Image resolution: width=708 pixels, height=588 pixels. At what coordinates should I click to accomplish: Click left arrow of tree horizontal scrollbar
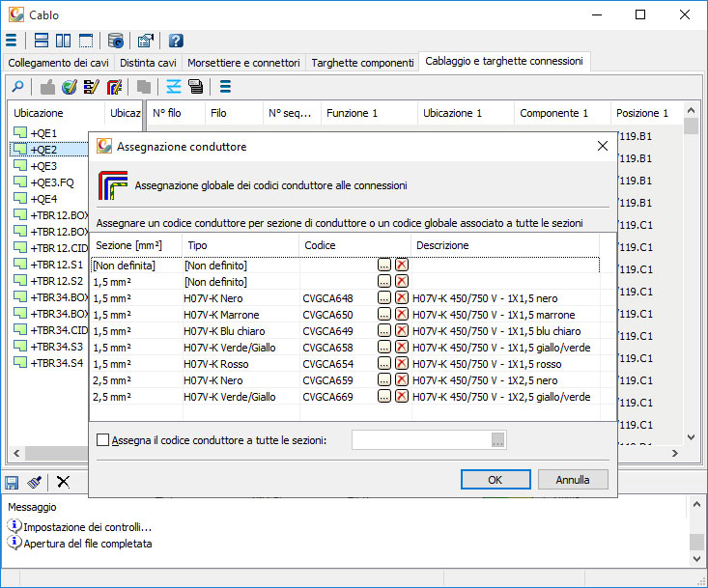coord(16,453)
